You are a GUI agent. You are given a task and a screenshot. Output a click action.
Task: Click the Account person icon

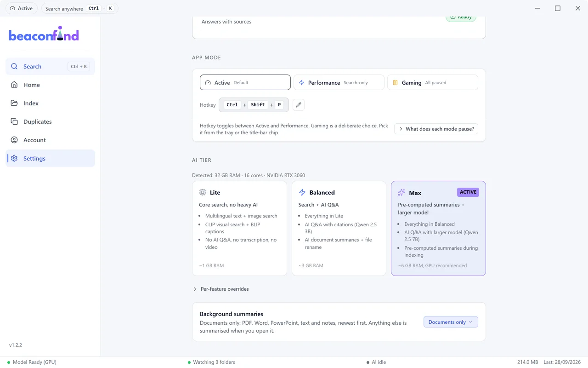14,140
